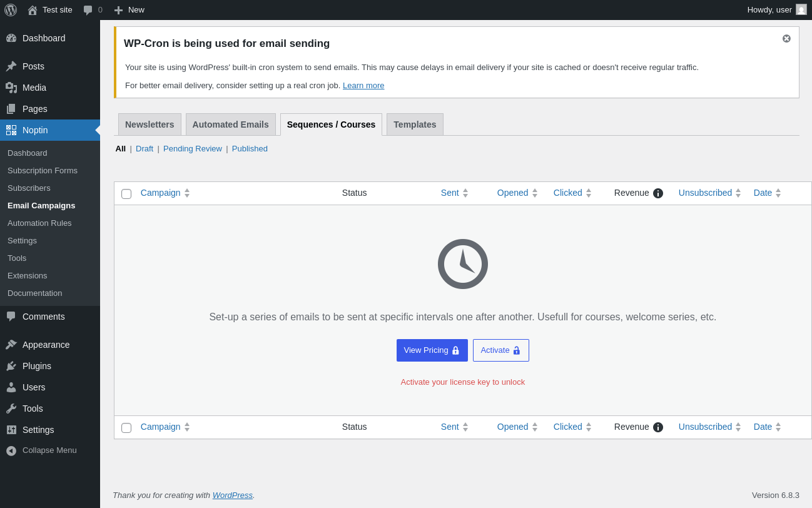Dismiss the WP-Cron notice

[x=786, y=39]
